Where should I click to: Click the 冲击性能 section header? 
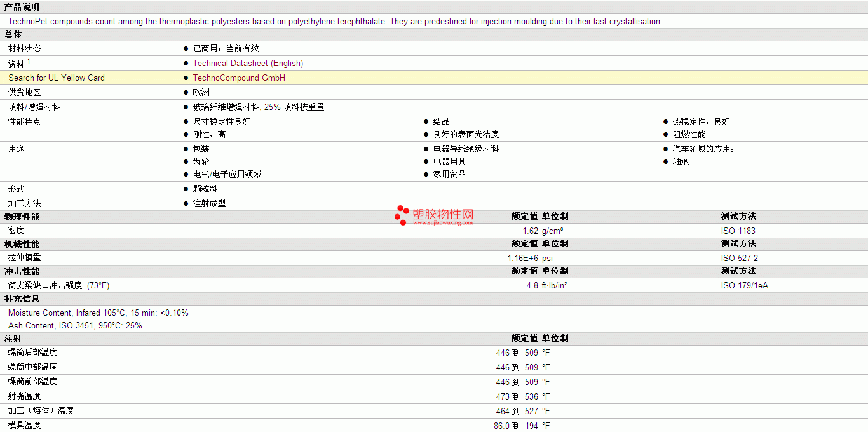point(22,272)
